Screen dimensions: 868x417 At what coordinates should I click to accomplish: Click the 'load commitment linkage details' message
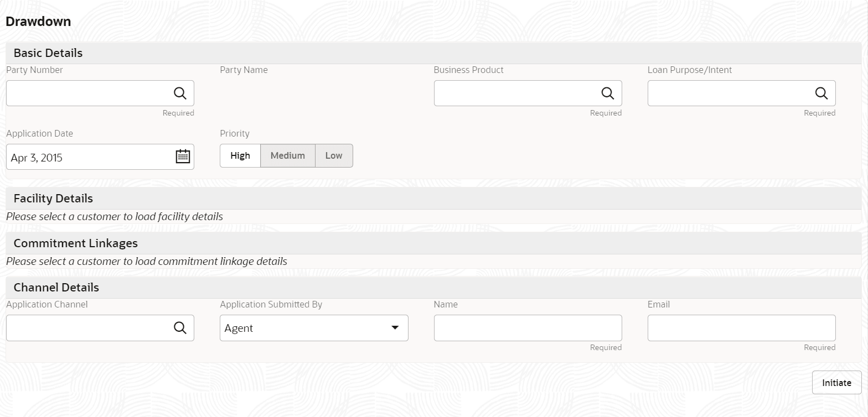coord(147,262)
